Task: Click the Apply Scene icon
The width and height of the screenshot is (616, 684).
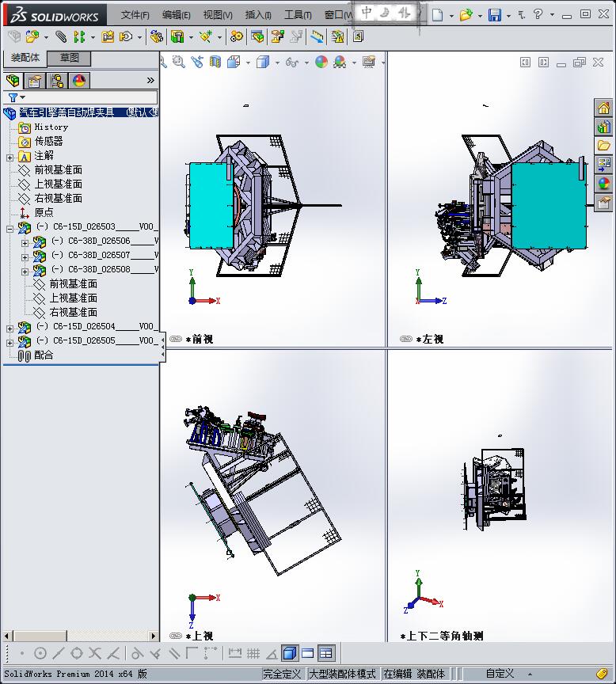Action: (340, 62)
